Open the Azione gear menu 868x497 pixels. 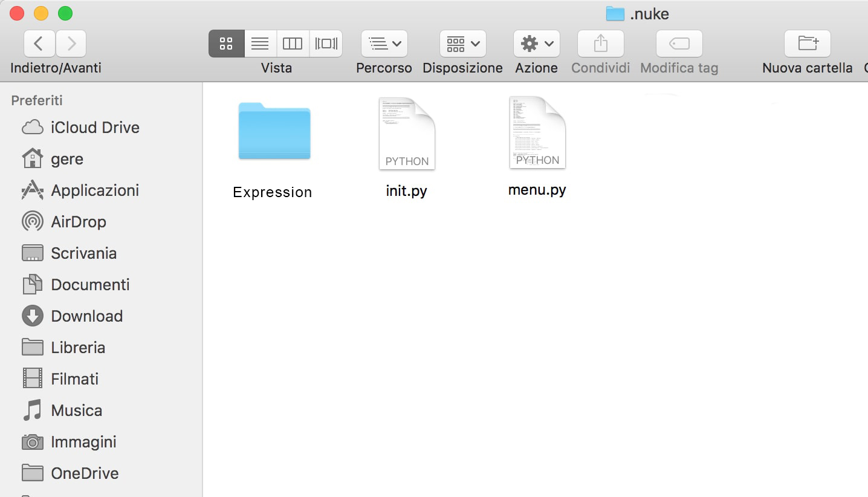(536, 43)
